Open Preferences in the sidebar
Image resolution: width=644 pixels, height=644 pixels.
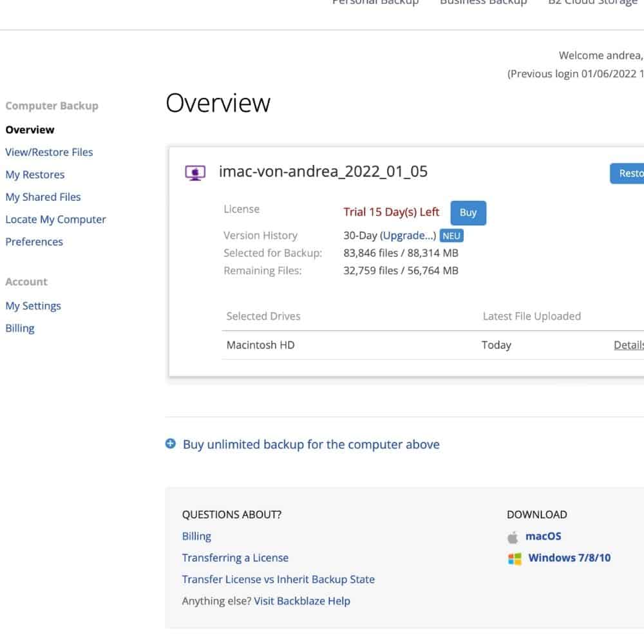click(x=34, y=242)
